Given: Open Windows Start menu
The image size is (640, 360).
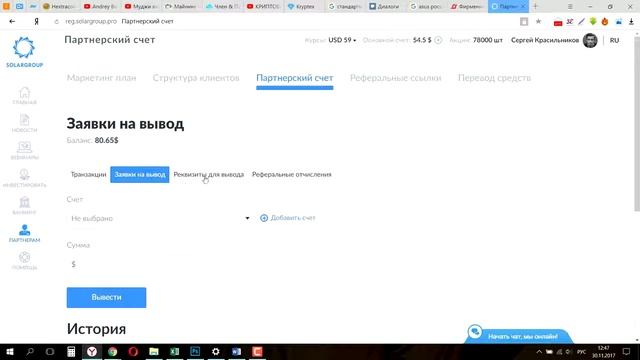Looking at the screenshot, I should (x=10, y=351).
